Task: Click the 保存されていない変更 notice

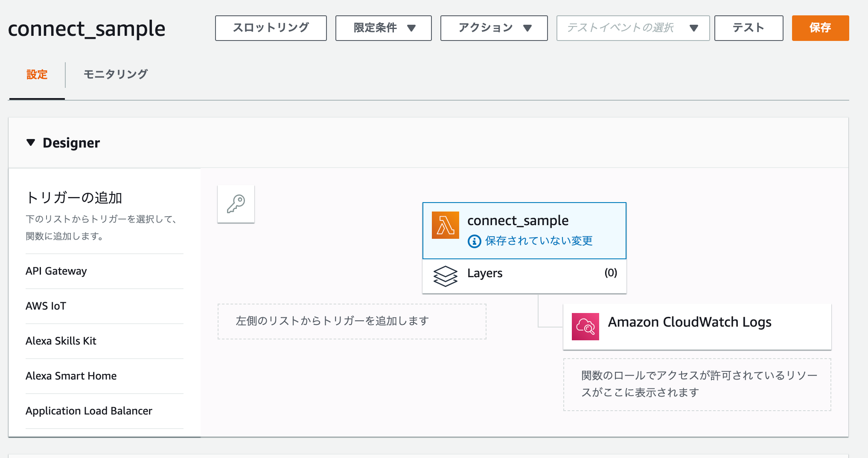Action: coord(539,241)
